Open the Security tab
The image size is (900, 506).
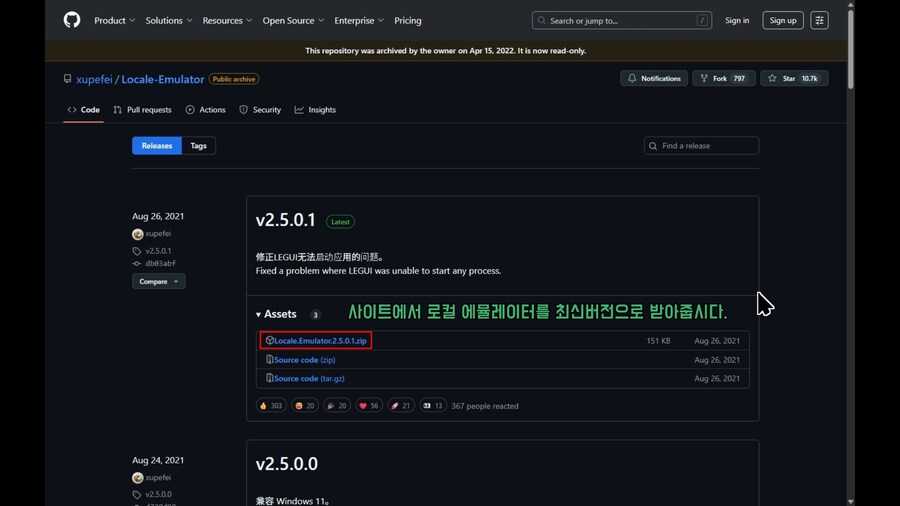[260, 110]
